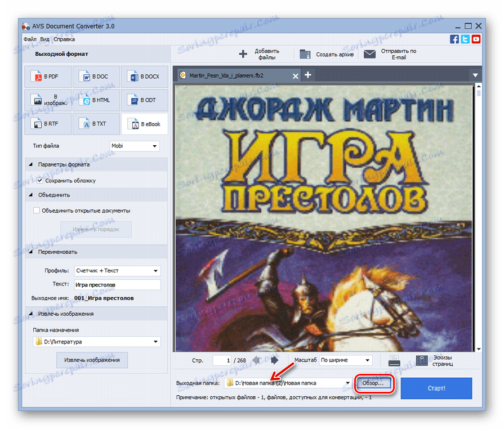Image resolution: width=504 pixels, height=429 pixels.
Task: Open the YouTube link icon
Action: point(476,39)
